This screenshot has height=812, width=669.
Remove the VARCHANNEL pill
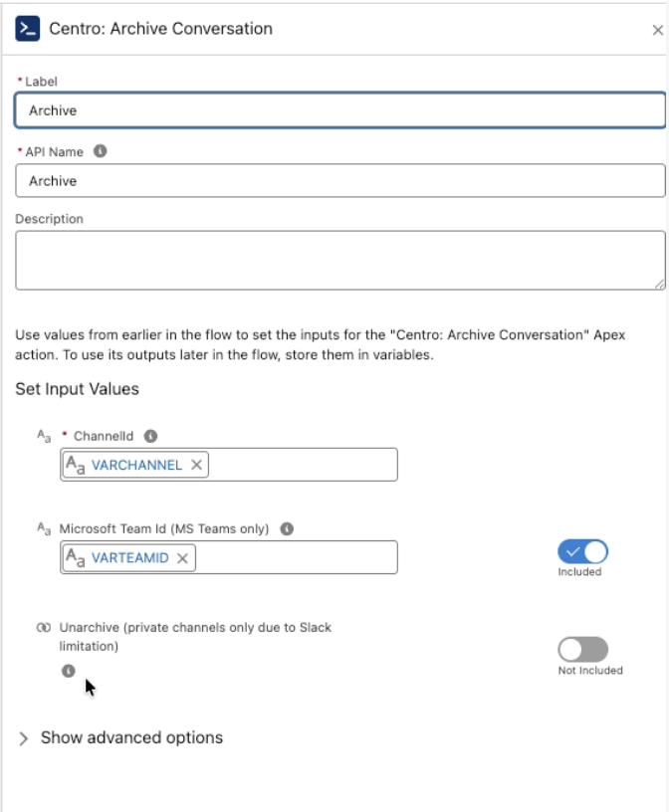tap(196, 465)
